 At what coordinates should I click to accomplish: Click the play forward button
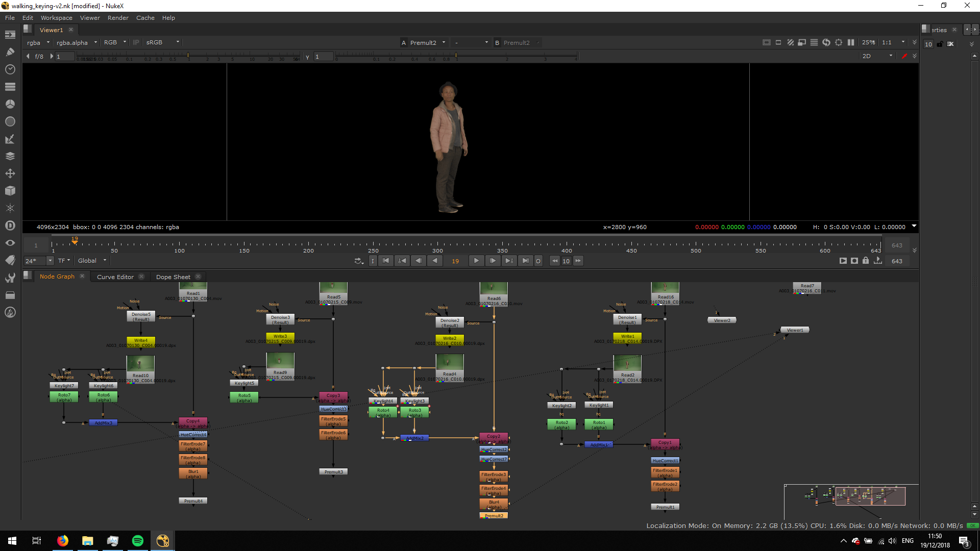pyautogui.click(x=476, y=261)
